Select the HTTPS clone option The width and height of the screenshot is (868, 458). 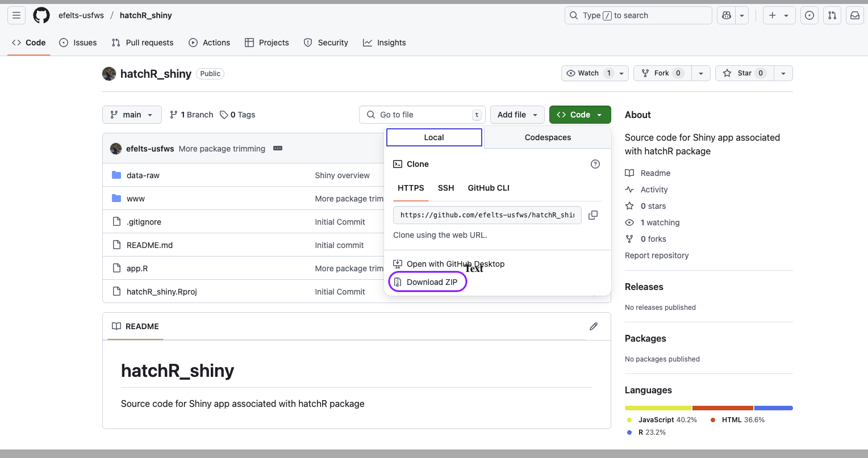(411, 188)
